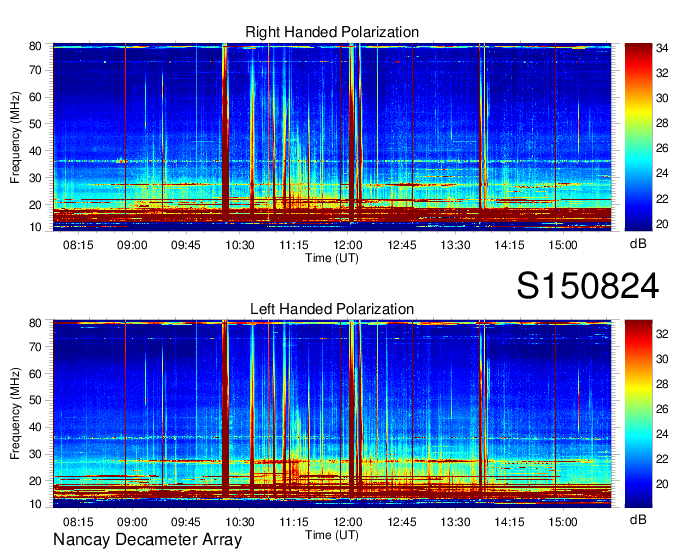This screenshot has width=680, height=552.
Task: Click the Right Handed Polarization title
Action: 332,32
